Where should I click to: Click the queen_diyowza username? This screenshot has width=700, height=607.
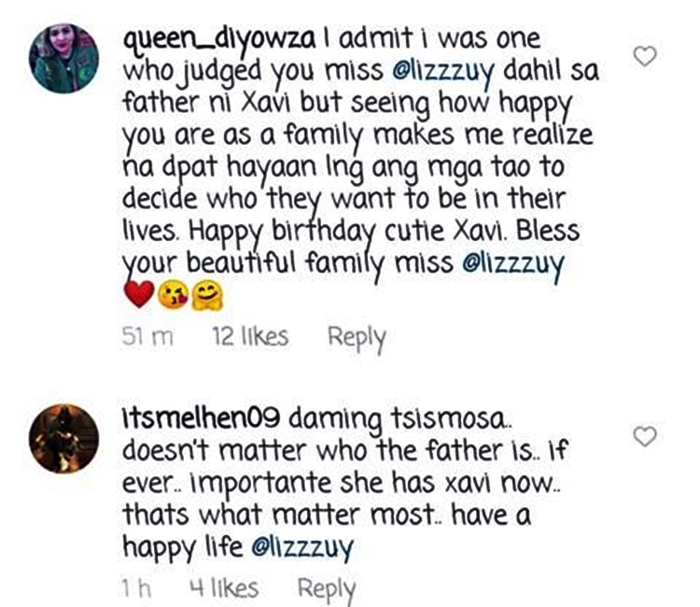pyautogui.click(x=218, y=41)
